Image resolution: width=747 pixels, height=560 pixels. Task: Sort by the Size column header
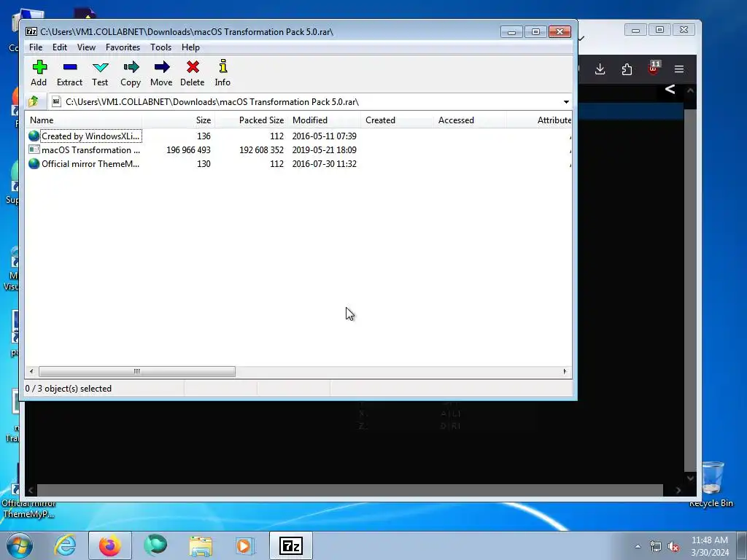coord(178,120)
